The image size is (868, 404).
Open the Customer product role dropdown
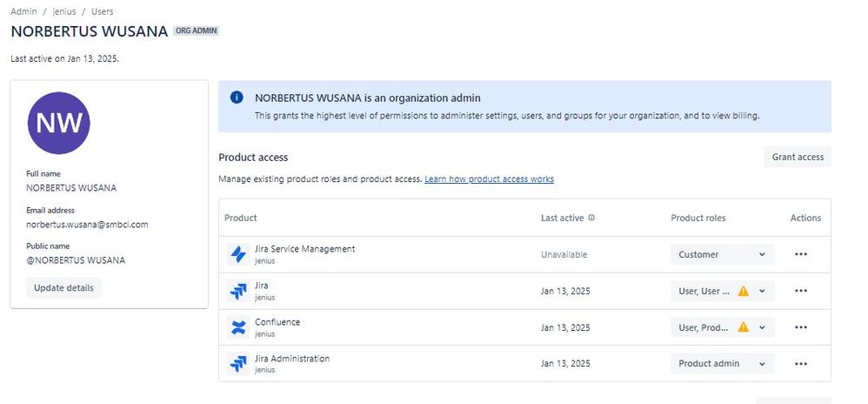[x=722, y=254]
